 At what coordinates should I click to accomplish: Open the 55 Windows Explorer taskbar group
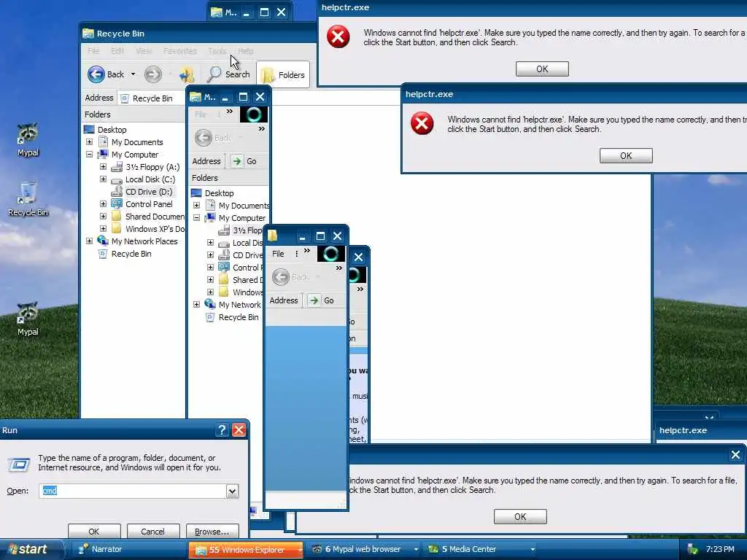point(245,549)
